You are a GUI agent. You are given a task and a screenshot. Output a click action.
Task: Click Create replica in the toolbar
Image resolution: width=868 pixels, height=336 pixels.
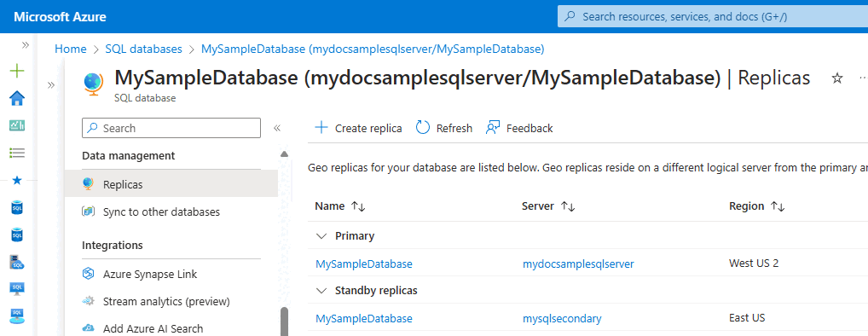[358, 128]
